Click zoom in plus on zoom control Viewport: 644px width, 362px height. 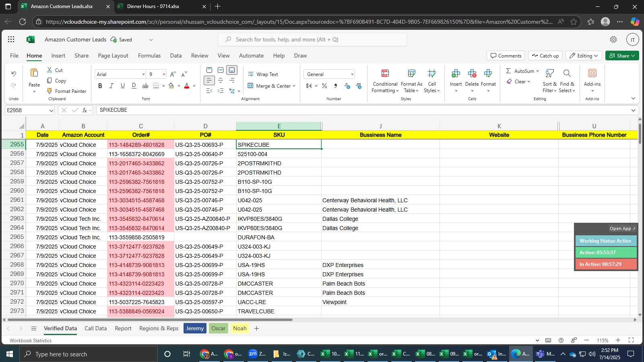[x=618, y=340]
